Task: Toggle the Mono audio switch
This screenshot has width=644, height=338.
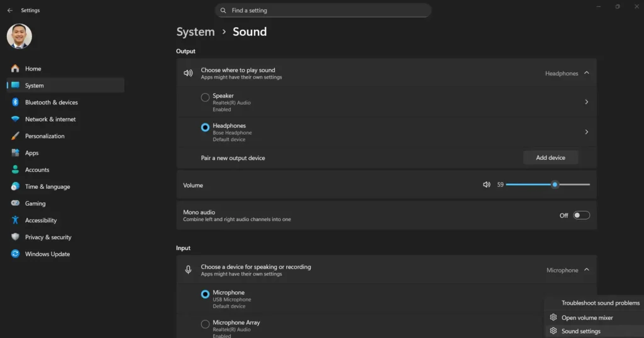Action: [581, 215]
